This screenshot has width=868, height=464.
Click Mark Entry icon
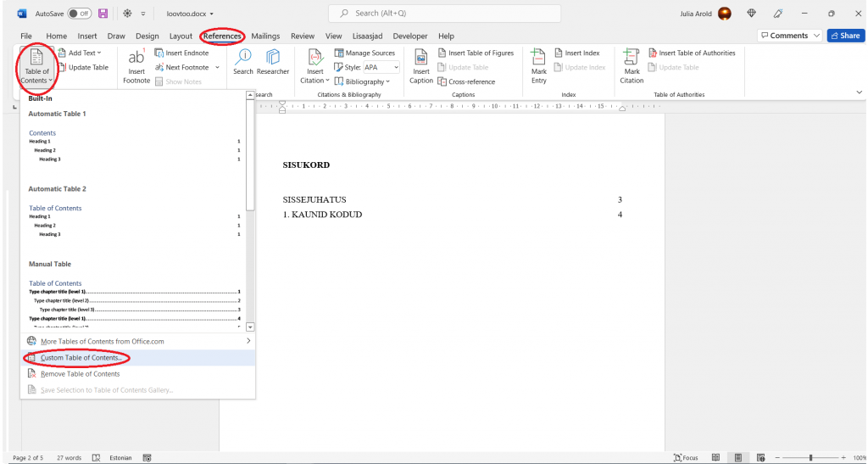point(538,67)
